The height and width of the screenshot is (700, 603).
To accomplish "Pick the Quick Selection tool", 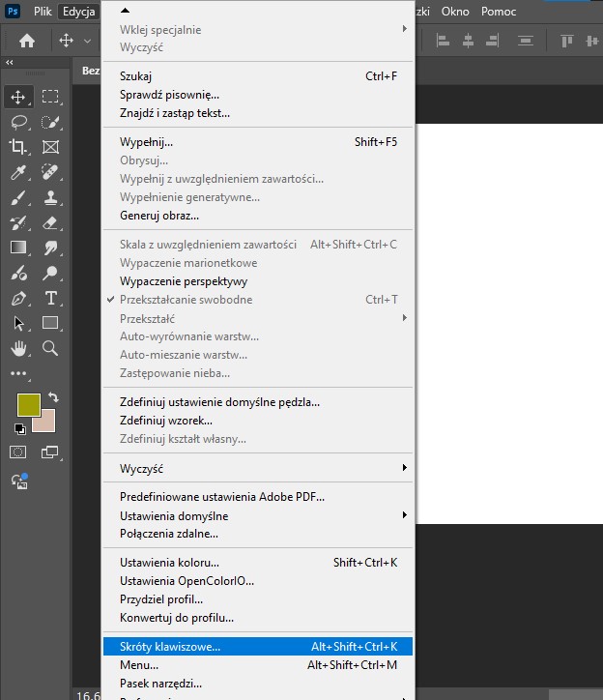I will coord(50,122).
